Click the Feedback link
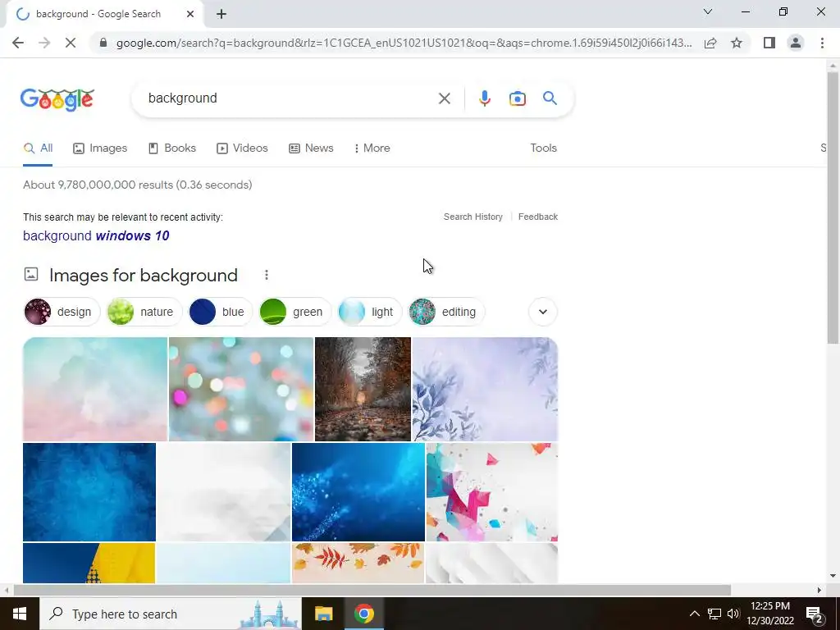840x630 pixels. tap(538, 217)
